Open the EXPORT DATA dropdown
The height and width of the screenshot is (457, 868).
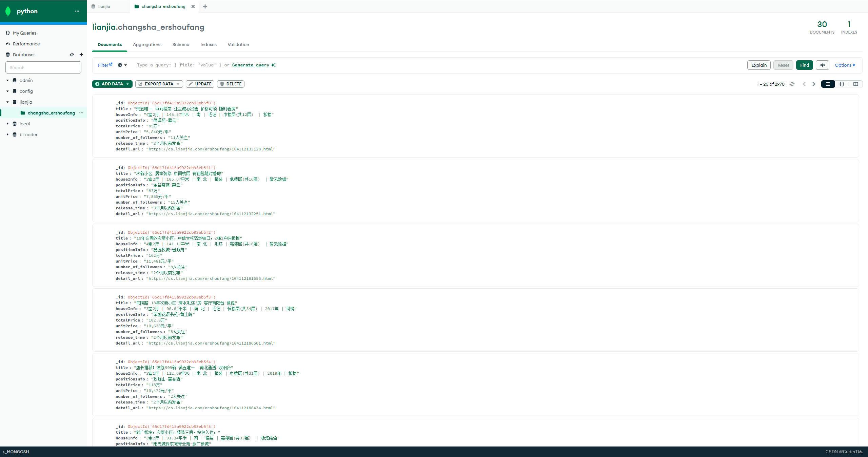pyautogui.click(x=159, y=84)
